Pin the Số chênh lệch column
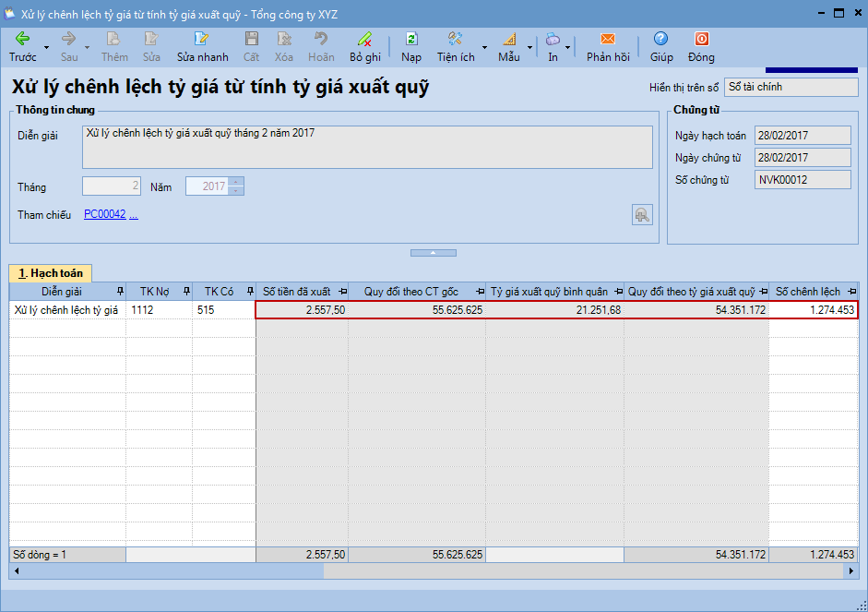The width and height of the screenshot is (868, 612). click(852, 292)
